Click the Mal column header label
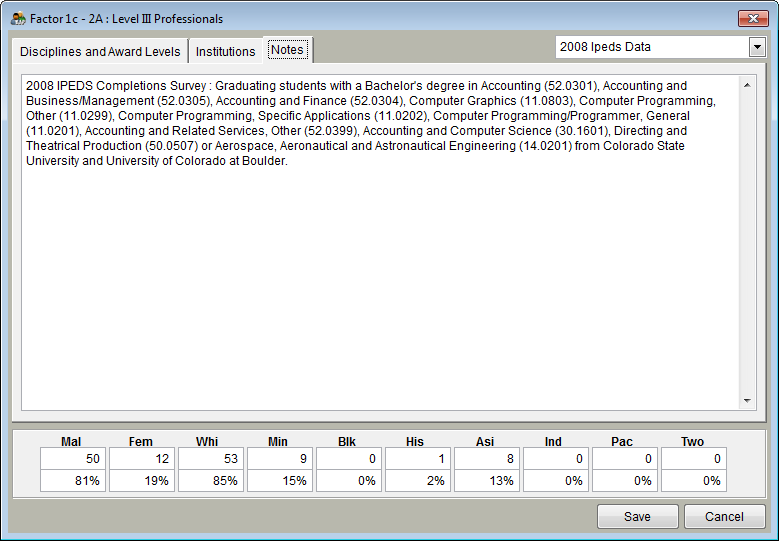The height and width of the screenshot is (541, 779). click(71, 442)
